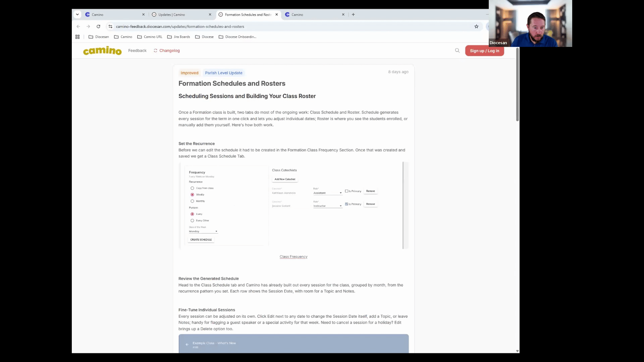
Task: Open a new browser tab
Action: click(x=353, y=14)
